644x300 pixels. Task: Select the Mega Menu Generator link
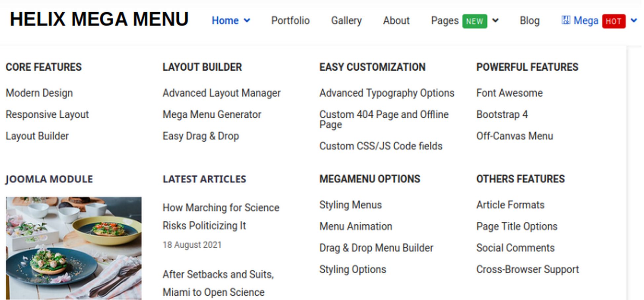212,115
